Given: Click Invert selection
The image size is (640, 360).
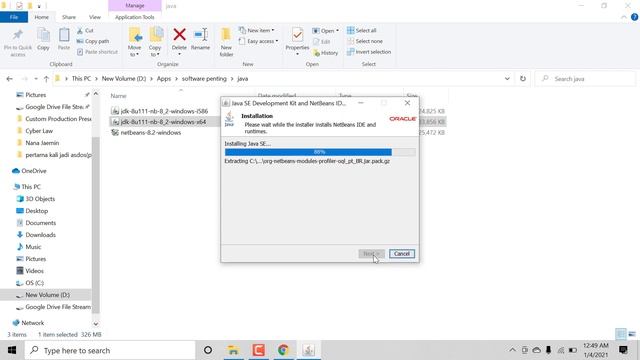Looking at the screenshot, I should [369, 52].
